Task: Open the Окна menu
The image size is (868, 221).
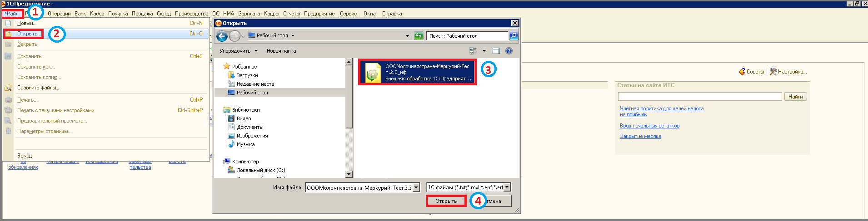Action: click(369, 14)
